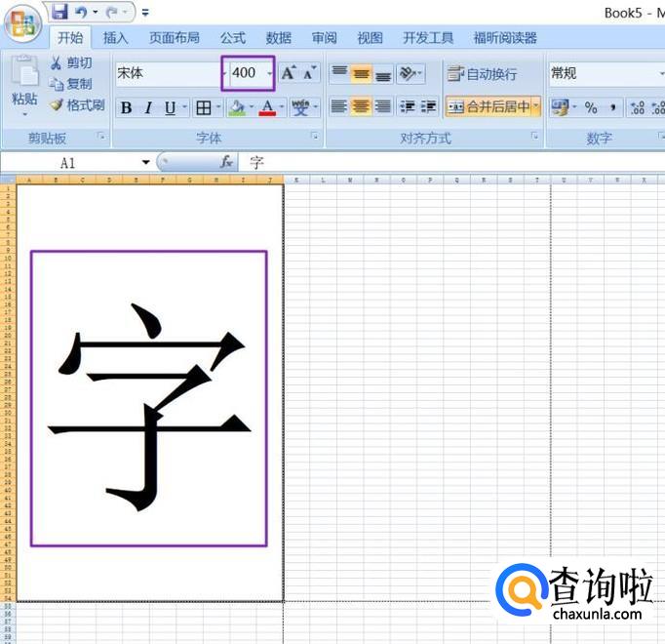The height and width of the screenshot is (644, 665).
Task: Set top vertical alignment
Action: click(x=339, y=73)
